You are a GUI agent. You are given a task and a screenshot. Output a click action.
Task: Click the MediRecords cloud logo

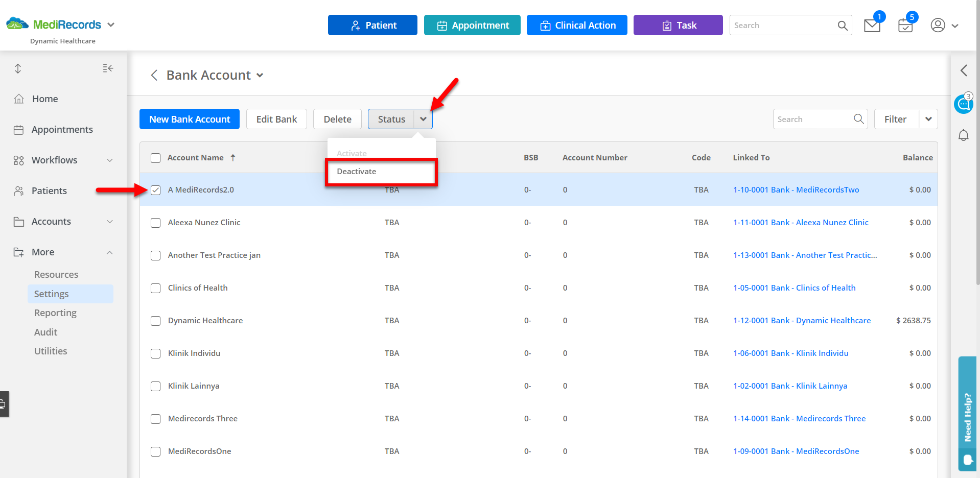click(x=17, y=23)
